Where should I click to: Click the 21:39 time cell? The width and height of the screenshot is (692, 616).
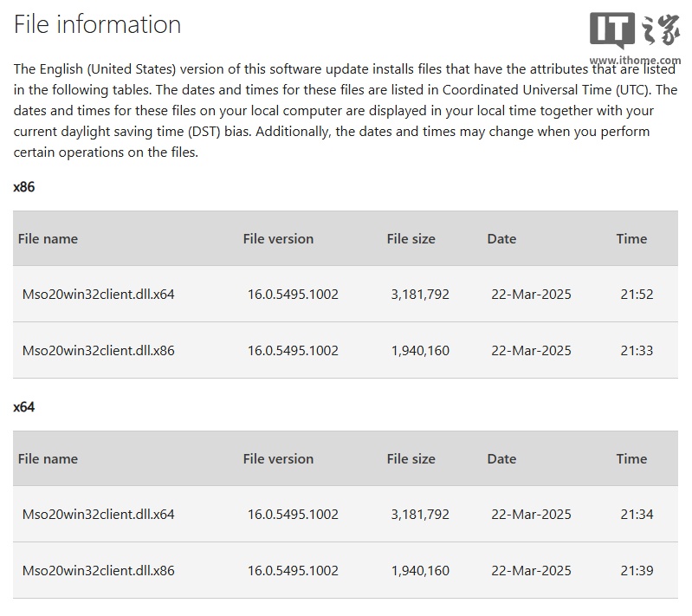click(637, 571)
